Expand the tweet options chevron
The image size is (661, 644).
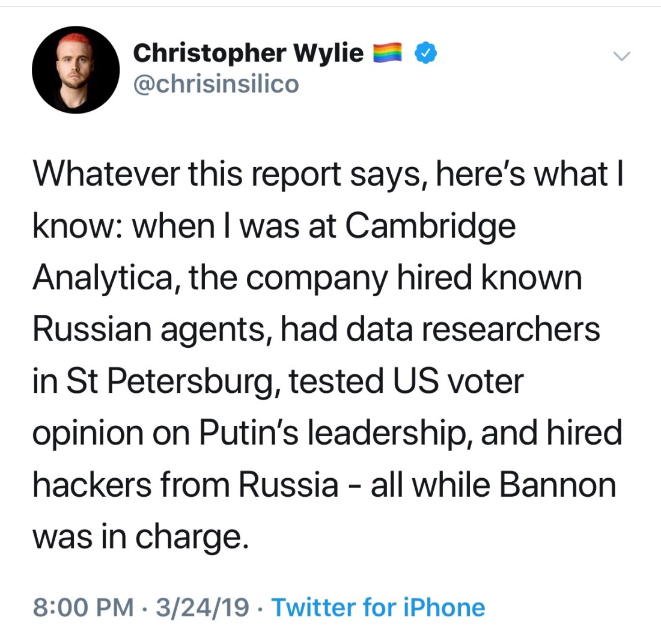(x=621, y=56)
